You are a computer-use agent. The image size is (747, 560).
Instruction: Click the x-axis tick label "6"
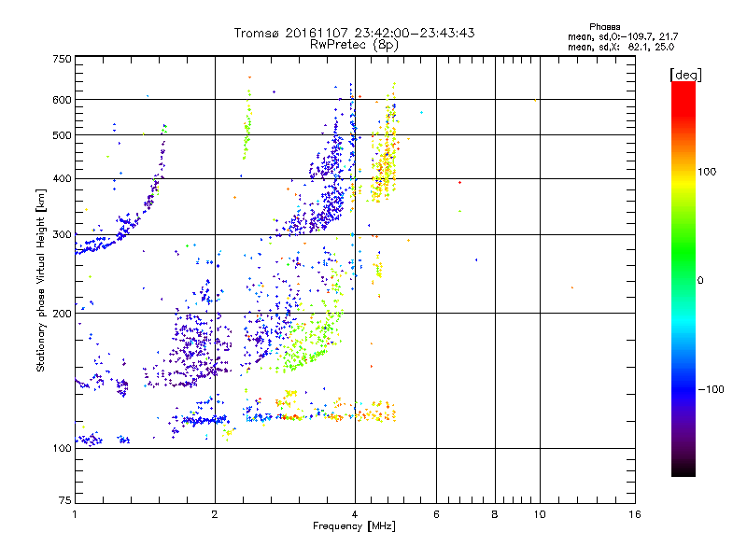point(436,514)
